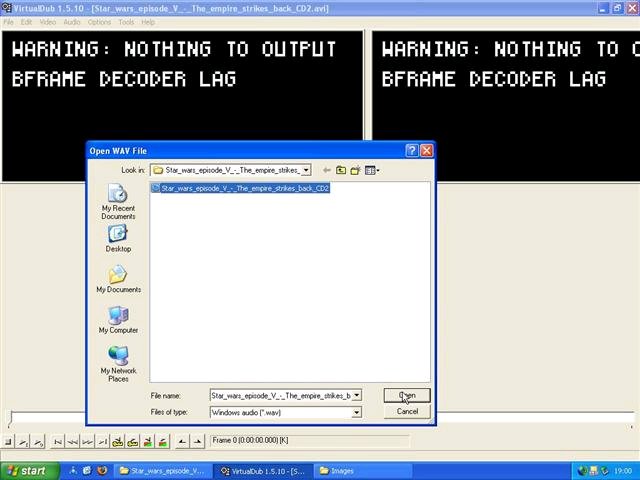
Task: Click the Play output preview button
Action: click(38, 442)
